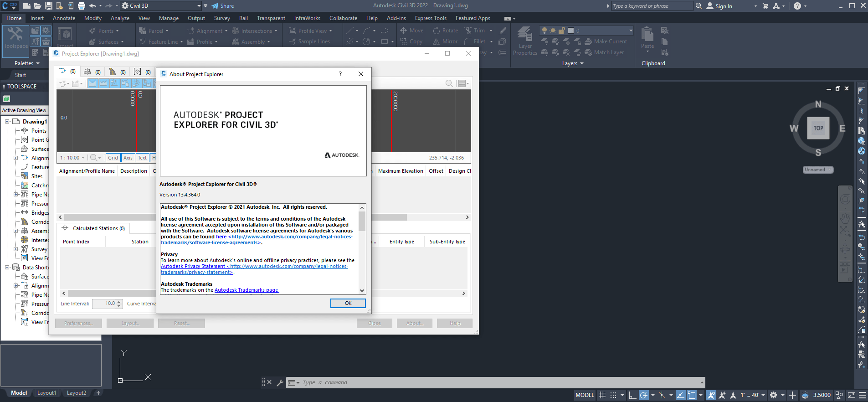Open the 1 : 10.00 scale dropdown

pos(72,158)
